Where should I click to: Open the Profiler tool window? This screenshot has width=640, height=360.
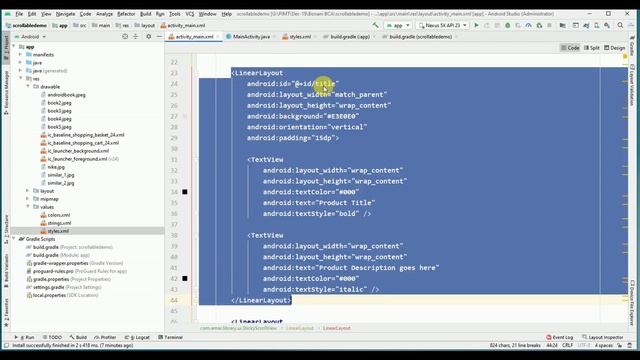point(105,337)
